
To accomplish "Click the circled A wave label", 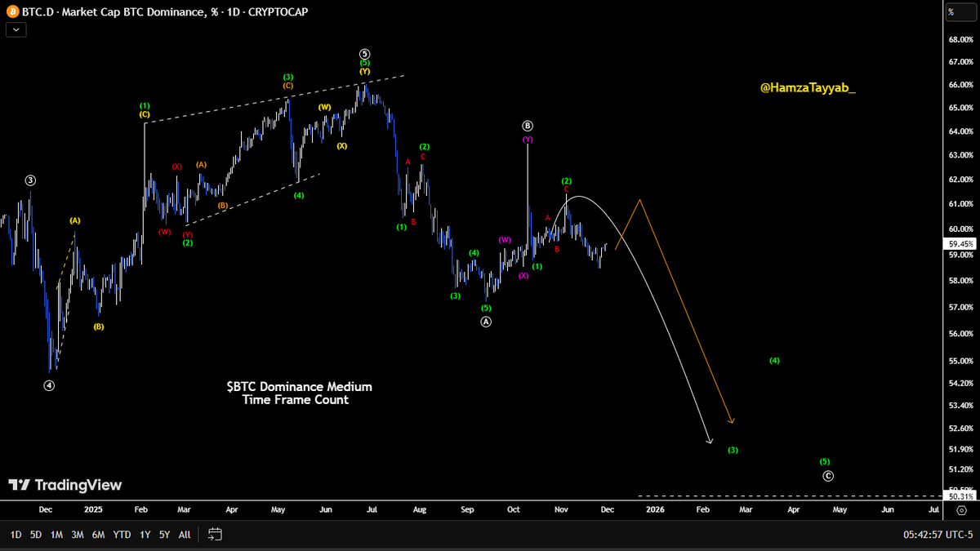I will (x=486, y=322).
